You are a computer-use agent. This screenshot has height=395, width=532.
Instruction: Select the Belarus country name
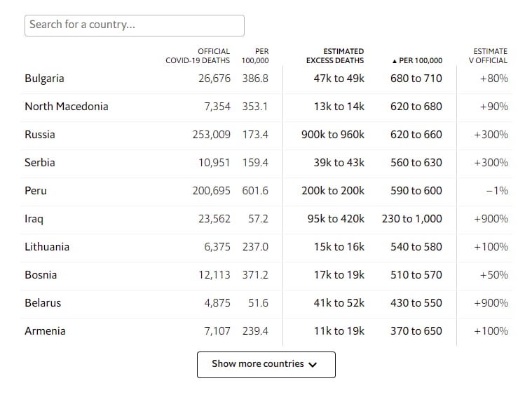[x=43, y=303]
